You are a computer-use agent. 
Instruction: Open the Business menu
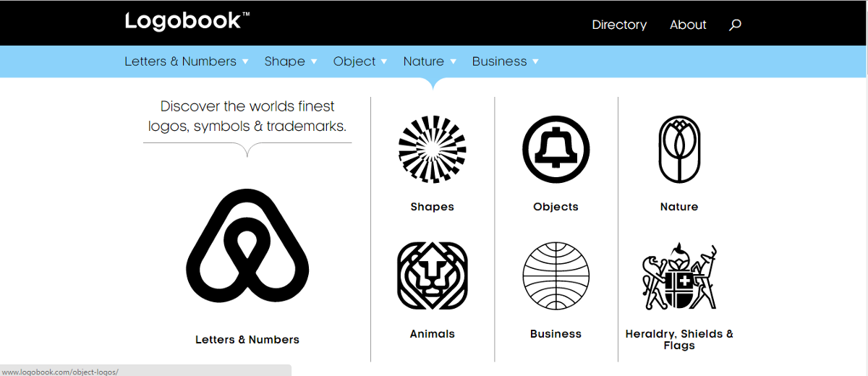[x=500, y=61]
